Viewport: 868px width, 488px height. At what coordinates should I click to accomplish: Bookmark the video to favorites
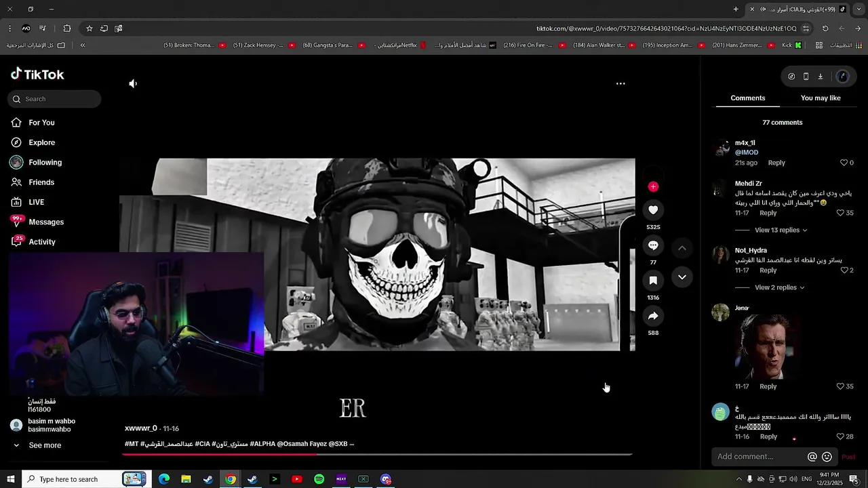click(653, 281)
